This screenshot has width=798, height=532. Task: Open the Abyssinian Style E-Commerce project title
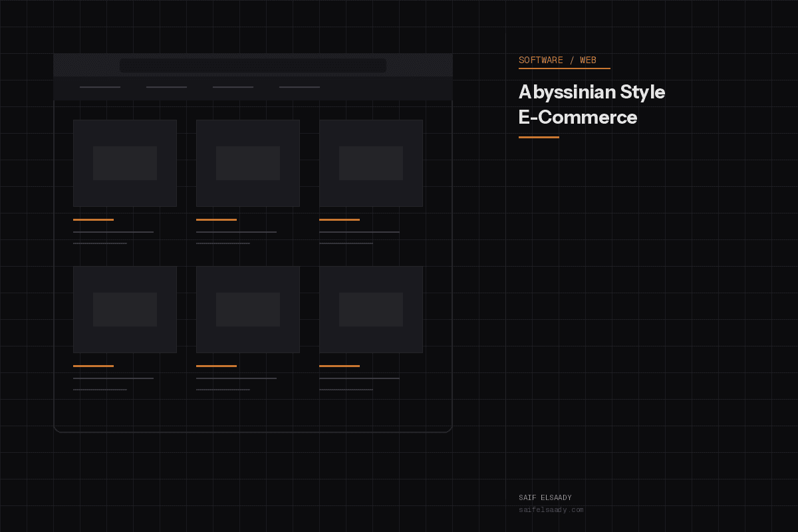pos(591,104)
